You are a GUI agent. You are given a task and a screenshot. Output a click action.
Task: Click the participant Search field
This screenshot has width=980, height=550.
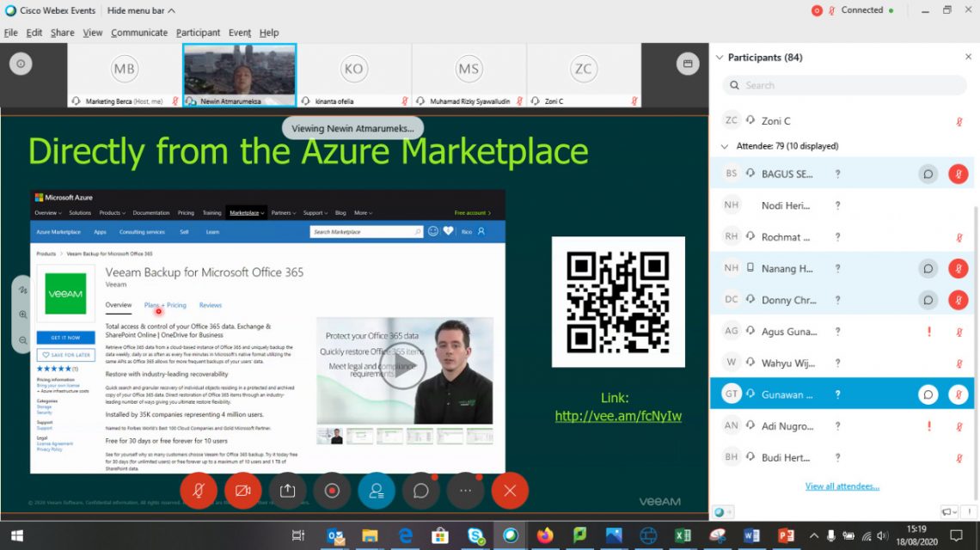pos(844,85)
